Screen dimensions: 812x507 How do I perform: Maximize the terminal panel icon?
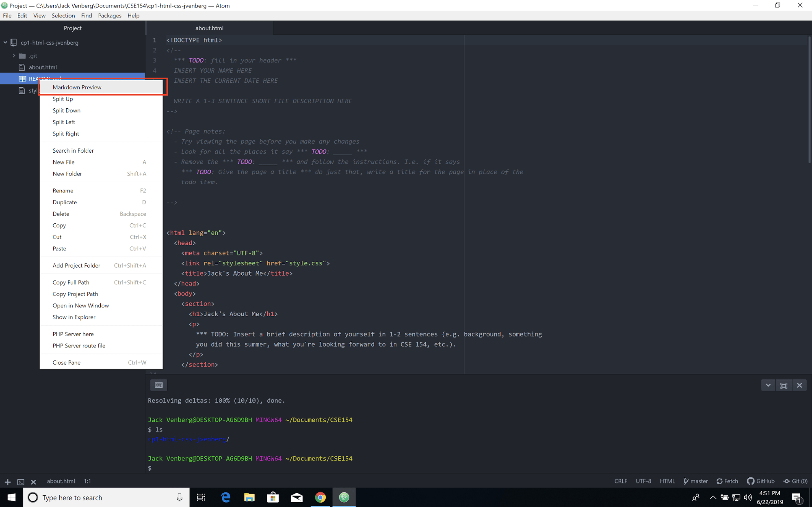point(784,385)
